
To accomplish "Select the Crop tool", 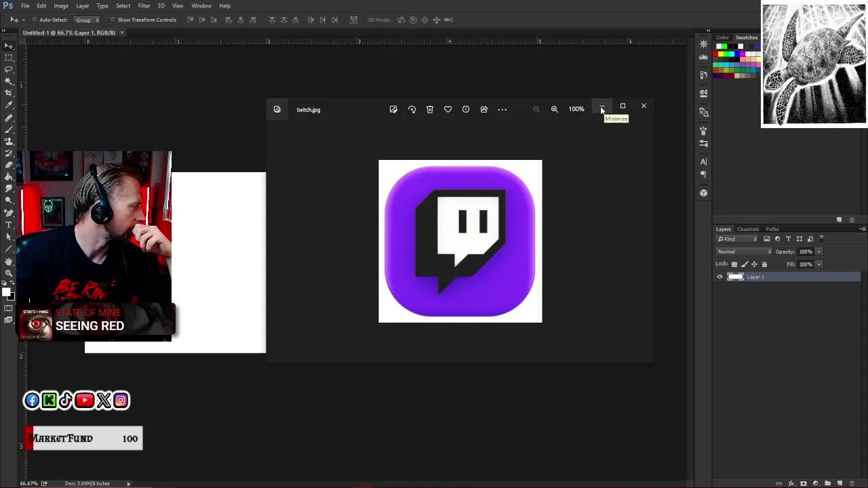I will point(9,94).
